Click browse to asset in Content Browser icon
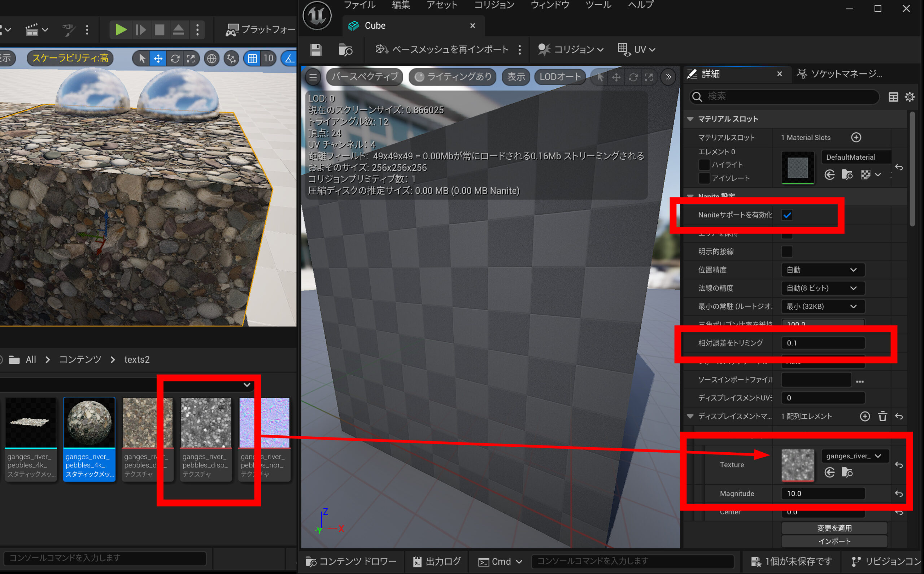Image resolution: width=924 pixels, height=574 pixels. [x=345, y=50]
